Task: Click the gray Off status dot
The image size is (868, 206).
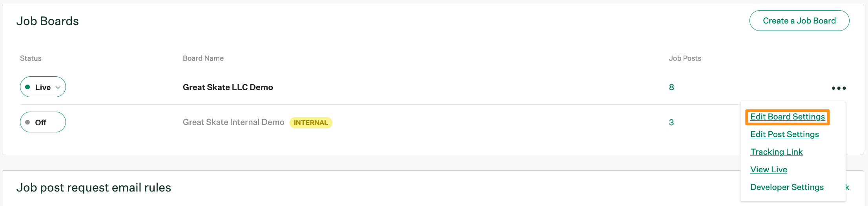Action: 27,122
